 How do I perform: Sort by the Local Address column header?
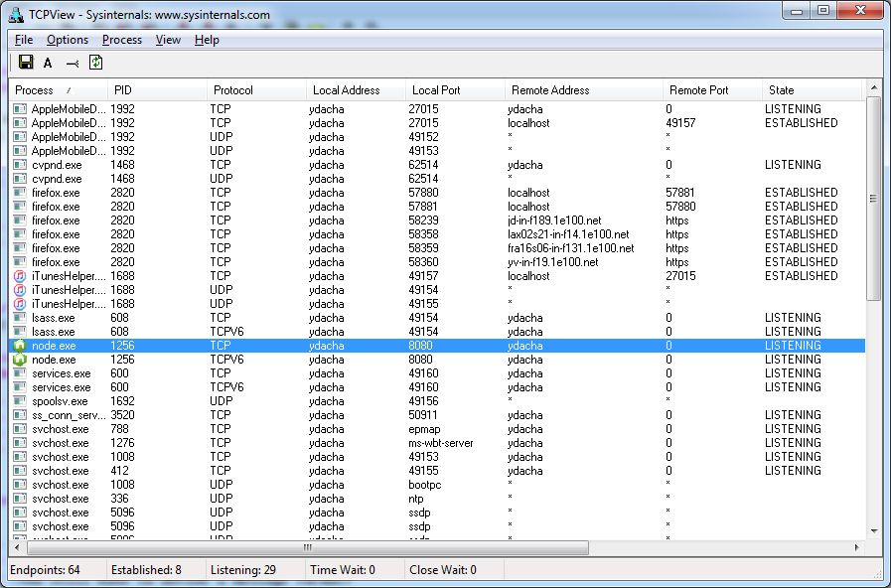(x=357, y=90)
